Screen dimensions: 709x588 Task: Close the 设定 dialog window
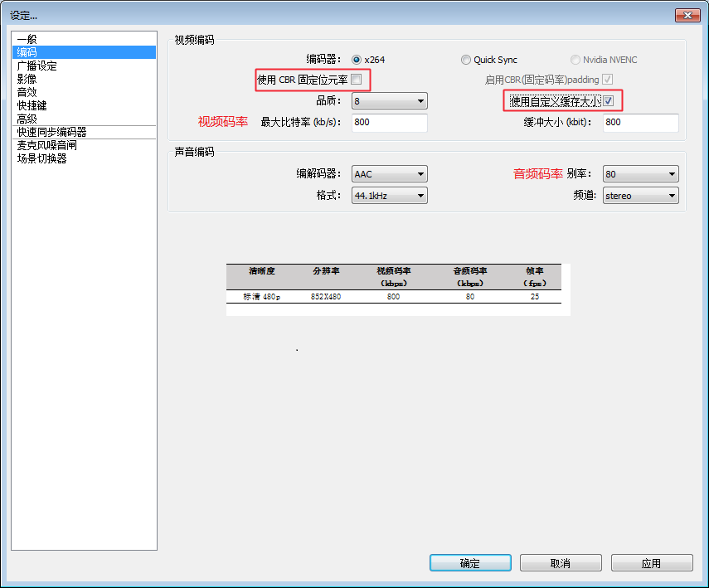[x=687, y=16]
